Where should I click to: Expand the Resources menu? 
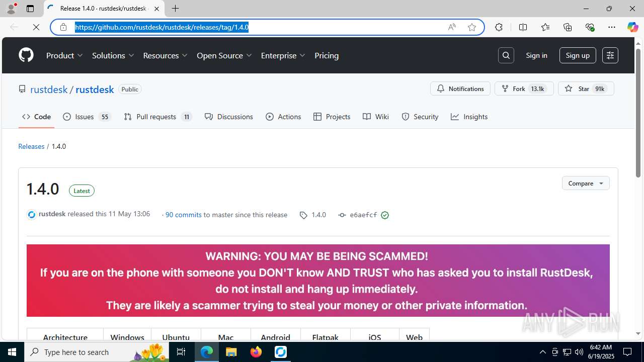point(165,55)
